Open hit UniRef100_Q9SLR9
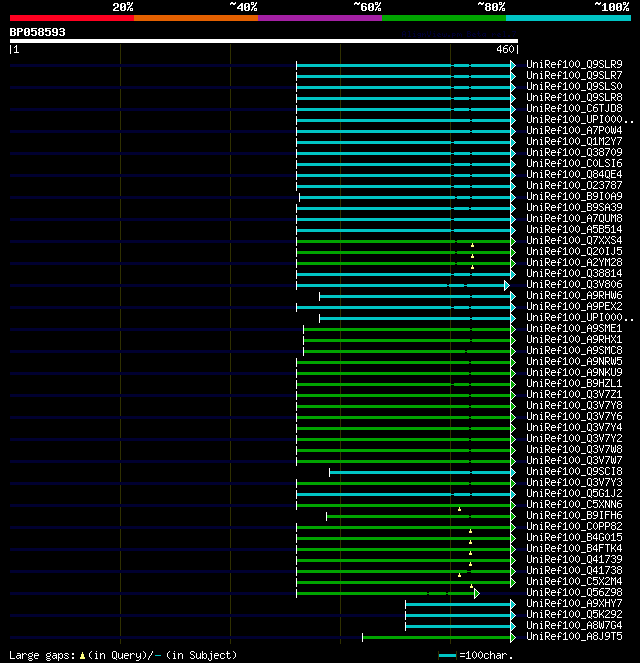640x663 pixels. coord(574,64)
